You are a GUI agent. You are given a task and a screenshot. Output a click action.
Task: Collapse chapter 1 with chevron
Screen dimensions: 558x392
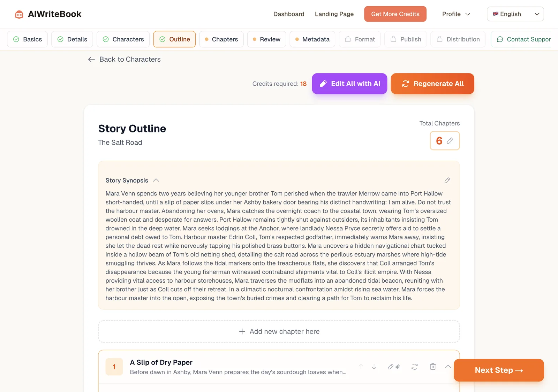click(x=448, y=367)
